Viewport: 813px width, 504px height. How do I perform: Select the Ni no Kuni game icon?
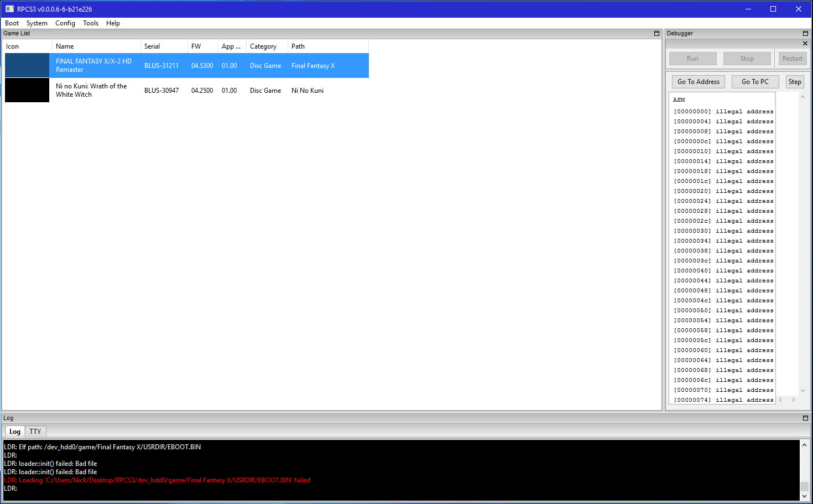pos(27,90)
